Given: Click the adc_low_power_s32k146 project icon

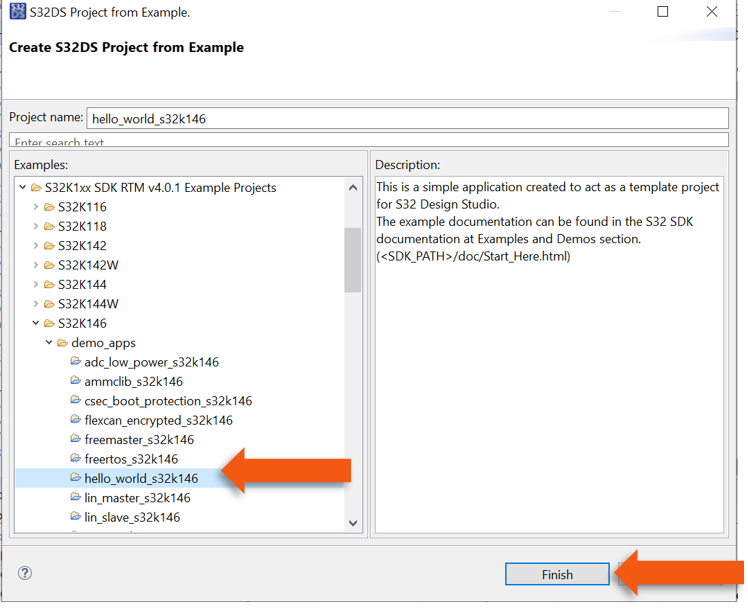Looking at the screenshot, I should pos(76,362).
